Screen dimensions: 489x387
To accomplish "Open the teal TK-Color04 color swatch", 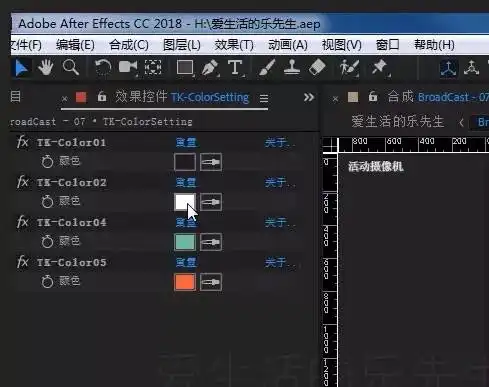I will (x=185, y=242).
